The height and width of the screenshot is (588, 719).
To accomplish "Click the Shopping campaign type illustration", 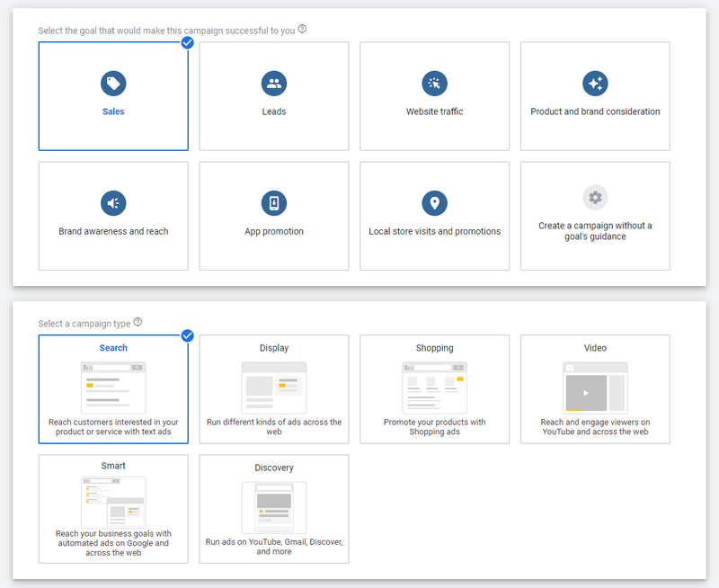I will tap(434, 388).
